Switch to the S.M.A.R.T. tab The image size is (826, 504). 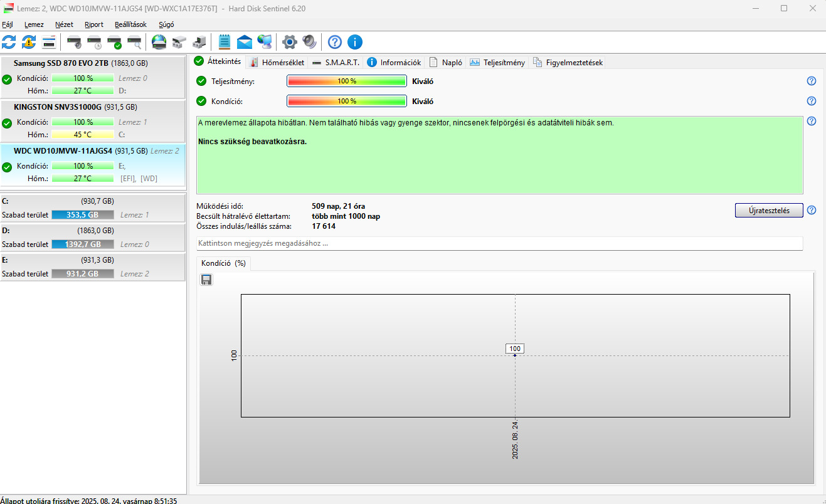(336, 62)
